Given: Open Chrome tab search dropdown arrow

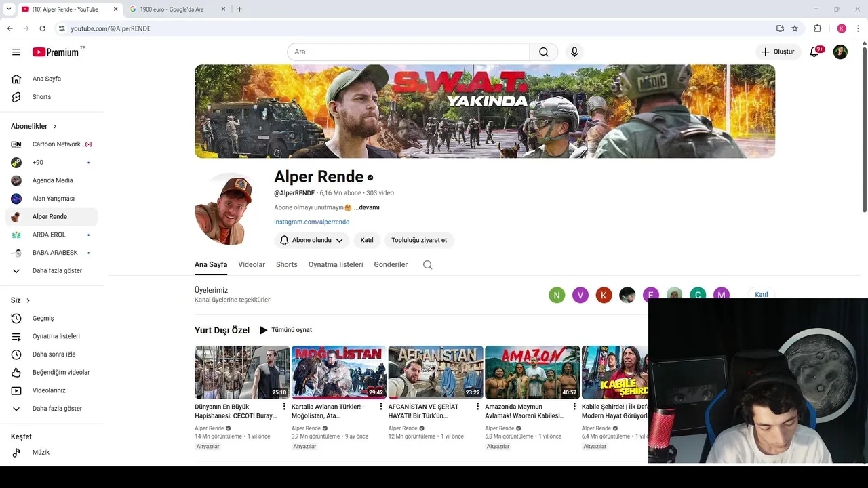Looking at the screenshot, I should (9, 9).
